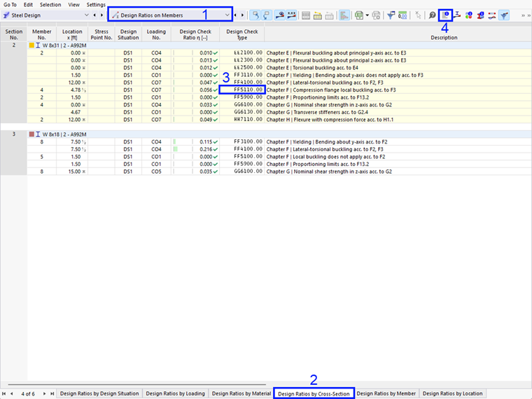Click the yellow swatch of W 8x31

click(31, 45)
